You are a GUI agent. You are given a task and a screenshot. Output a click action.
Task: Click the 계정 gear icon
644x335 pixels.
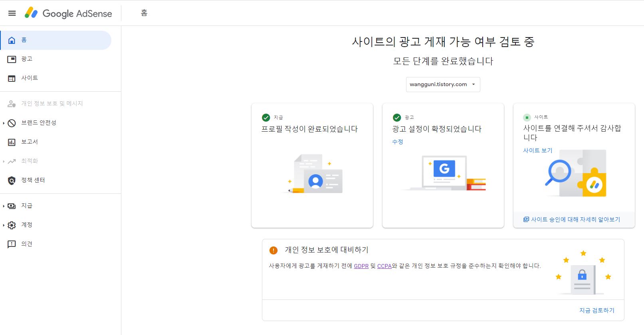(12, 225)
